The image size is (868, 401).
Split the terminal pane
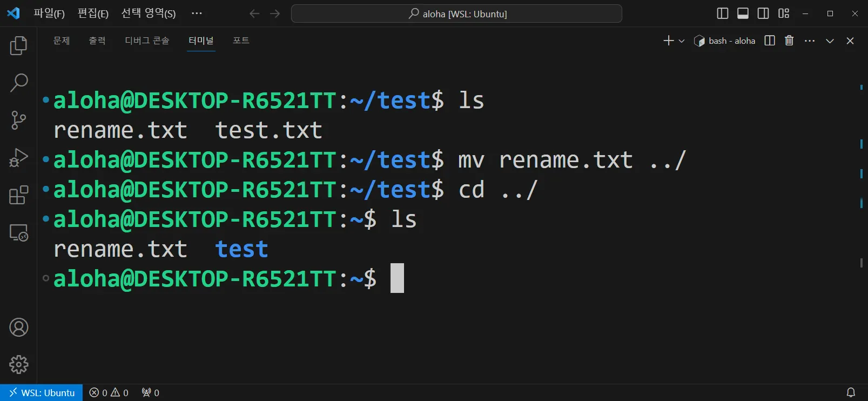pyautogui.click(x=770, y=41)
